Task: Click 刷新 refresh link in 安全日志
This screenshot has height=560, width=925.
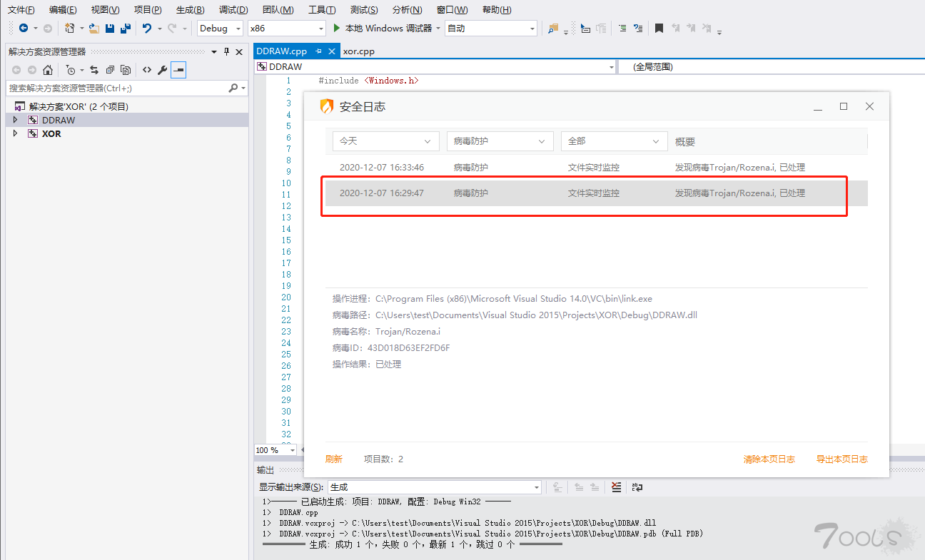Action: [x=334, y=459]
